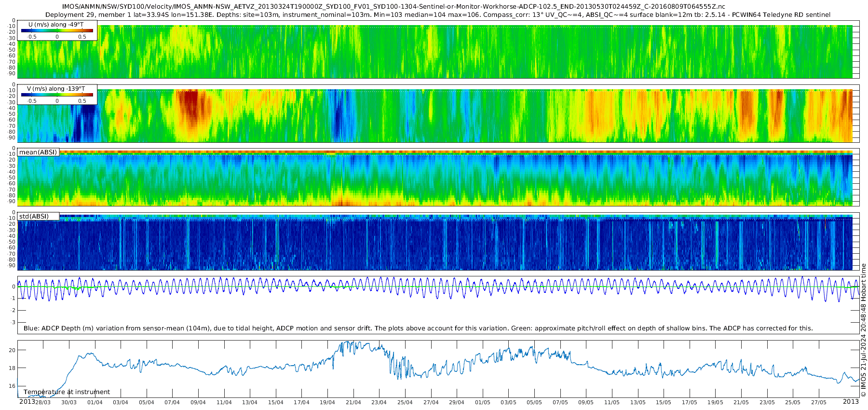The width and height of the screenshot is (868, 410).
Task: Click the 27/05 date tick label
Action: click(818, 402)
